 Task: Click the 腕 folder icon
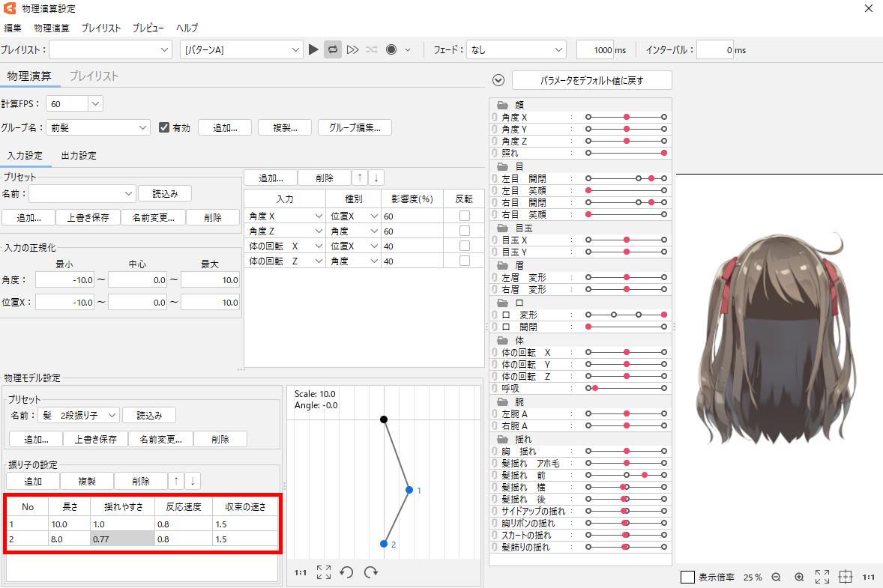pos(502,401)
